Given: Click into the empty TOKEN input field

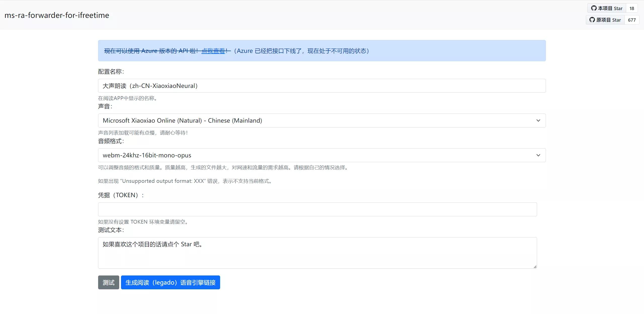Looking at the screenshot, I should [317, 210].
